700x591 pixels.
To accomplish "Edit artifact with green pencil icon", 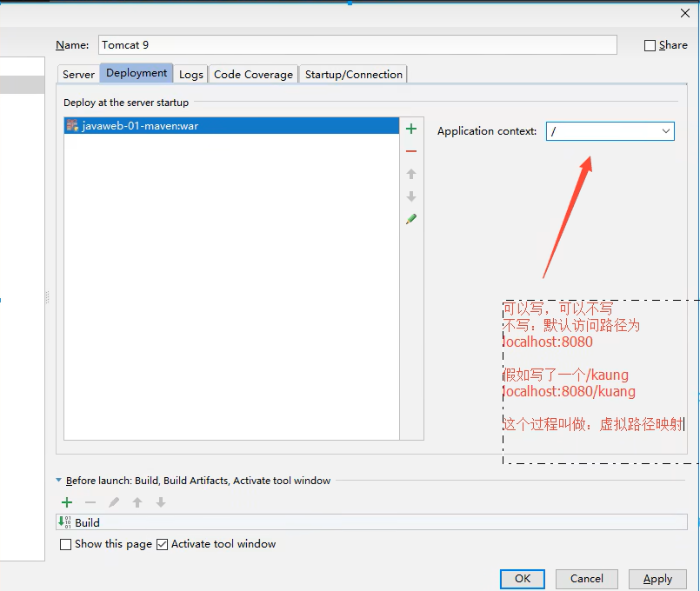I will click(411, 219).
